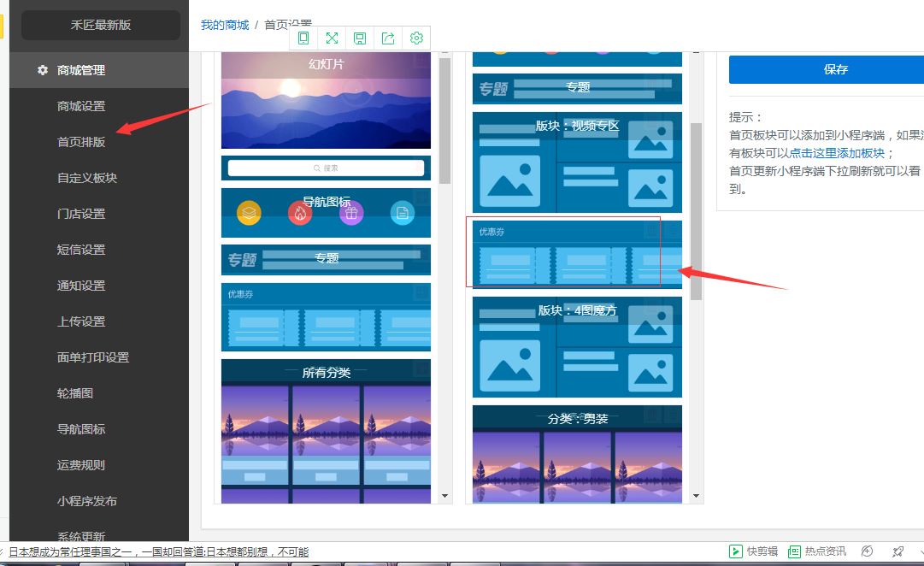Image resolution: width=924 pixels, height=566 pixels.
Task: Select the 幻灯片 block thumbnail
Action: click(x=326, y=100)
